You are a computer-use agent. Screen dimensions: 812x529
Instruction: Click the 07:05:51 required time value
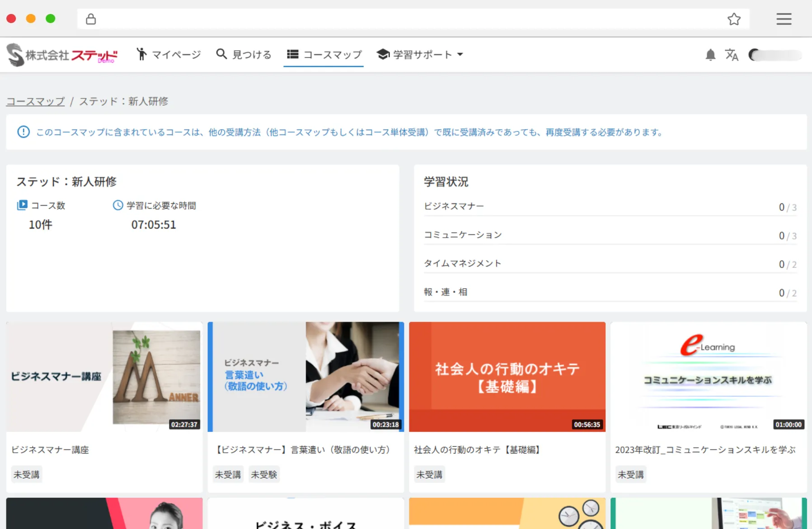coord(154,225)
